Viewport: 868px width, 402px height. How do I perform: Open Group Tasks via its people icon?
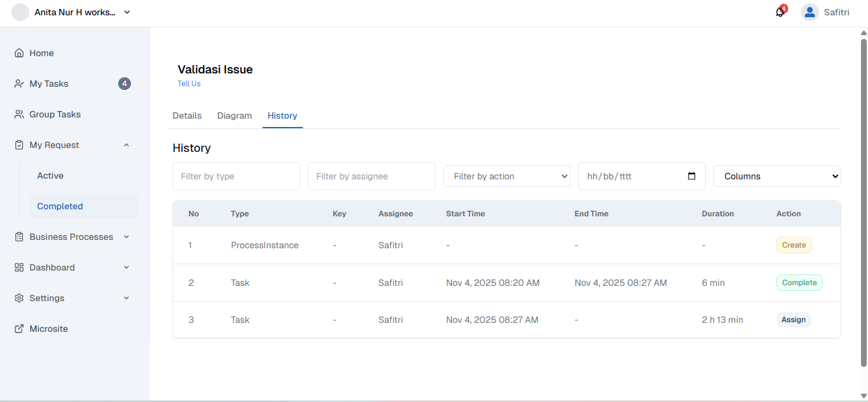pos(18,114)
